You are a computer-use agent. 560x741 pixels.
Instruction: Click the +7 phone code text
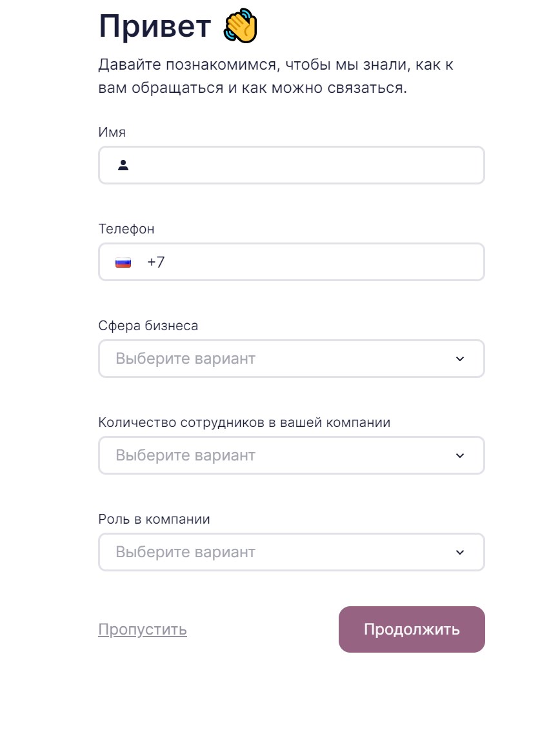pyautogui.click(x=156, y=262)
